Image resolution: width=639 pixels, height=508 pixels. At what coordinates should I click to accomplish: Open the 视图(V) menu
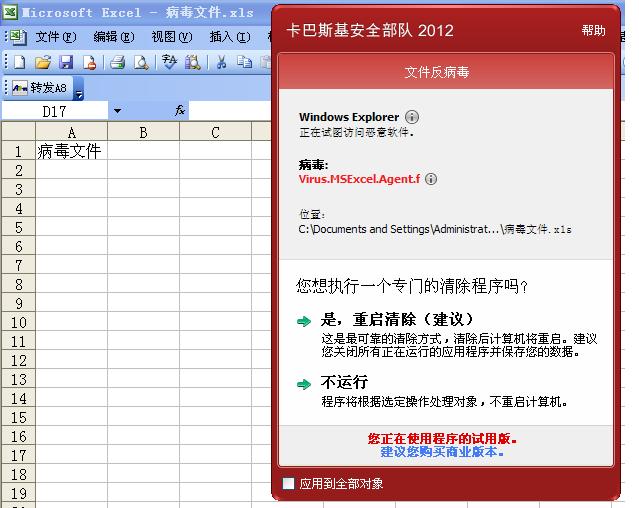tap(172, 37)
